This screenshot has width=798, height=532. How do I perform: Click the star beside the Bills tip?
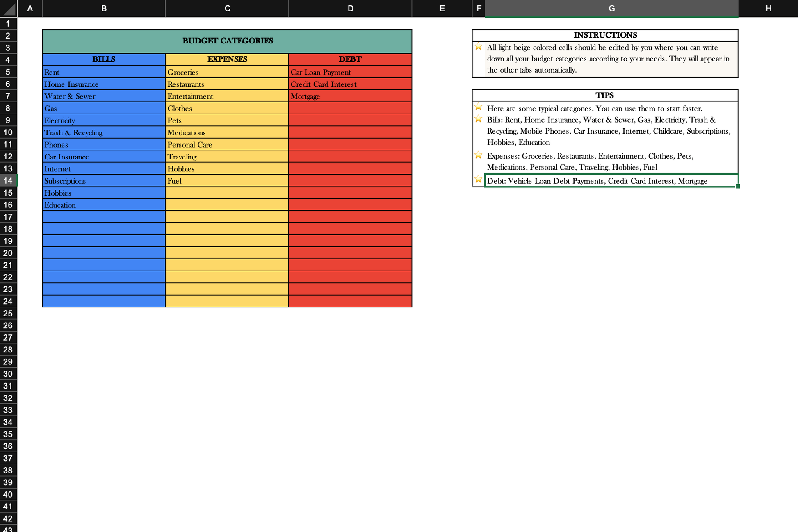[x=478, y=119]
